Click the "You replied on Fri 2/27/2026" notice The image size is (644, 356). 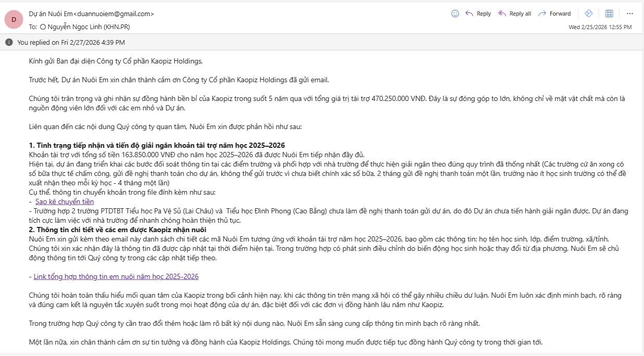71,42
